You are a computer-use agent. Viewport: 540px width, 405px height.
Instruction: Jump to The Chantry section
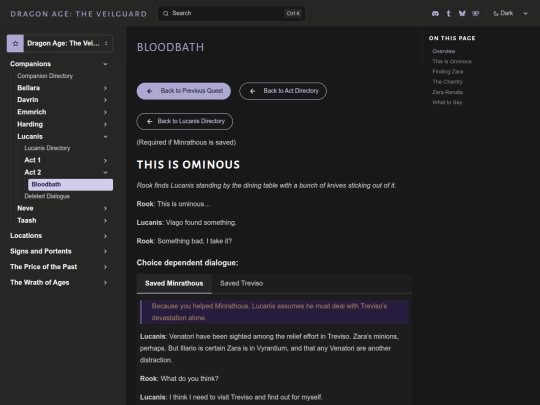pos(447,82)
